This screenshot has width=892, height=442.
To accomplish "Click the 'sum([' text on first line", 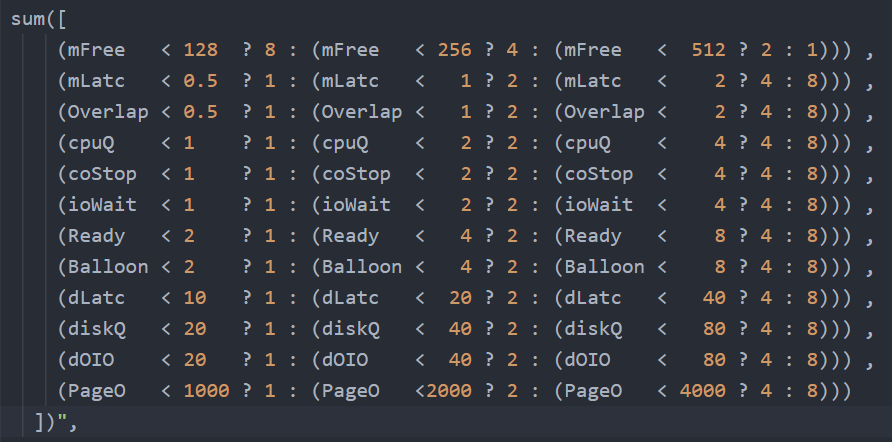I will [39, 19].
